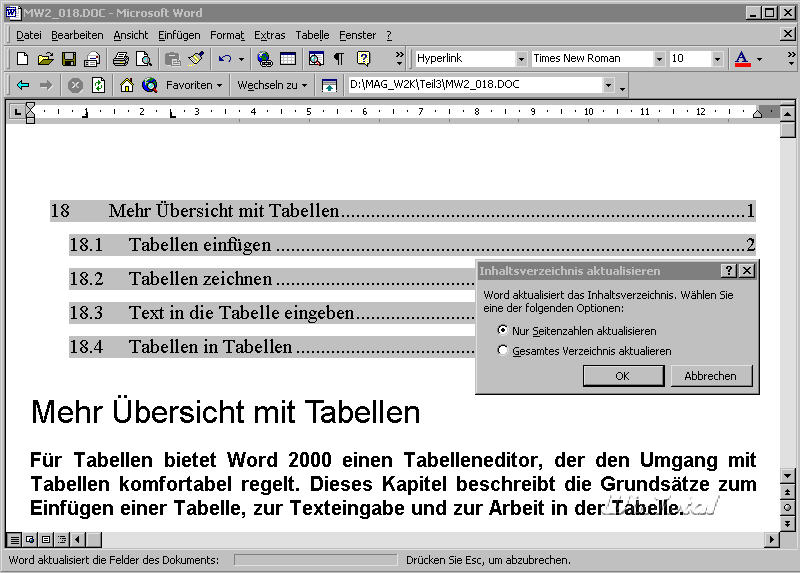Click the Open file folder icon
800x573 pixels.
[45, 59]
